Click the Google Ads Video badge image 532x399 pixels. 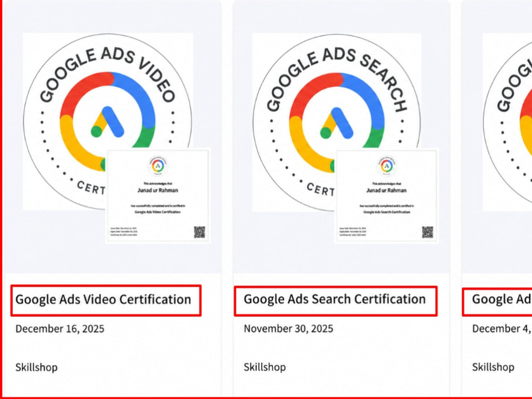pos(107,121)
